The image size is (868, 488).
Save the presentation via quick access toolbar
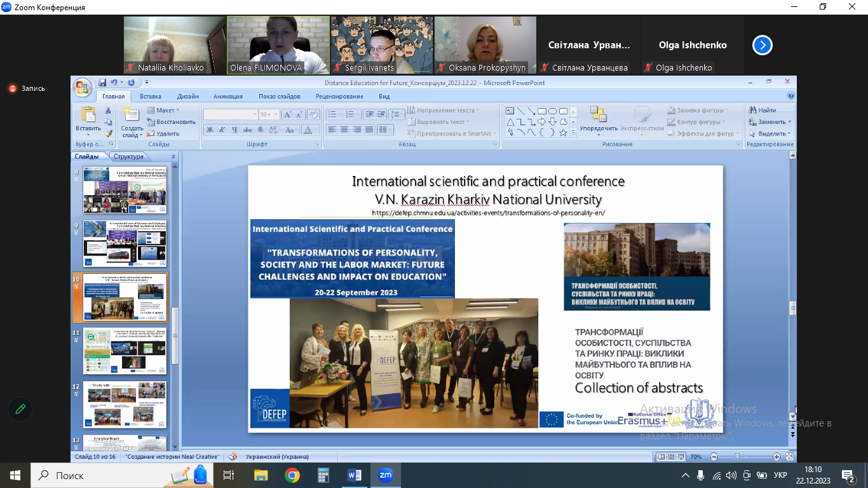click(102, 83)
